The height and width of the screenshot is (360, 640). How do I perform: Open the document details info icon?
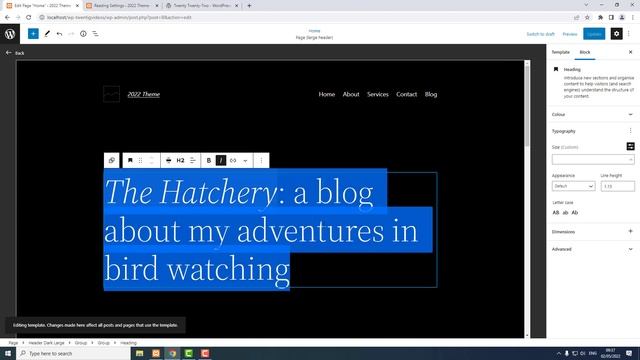coord(83,34)
